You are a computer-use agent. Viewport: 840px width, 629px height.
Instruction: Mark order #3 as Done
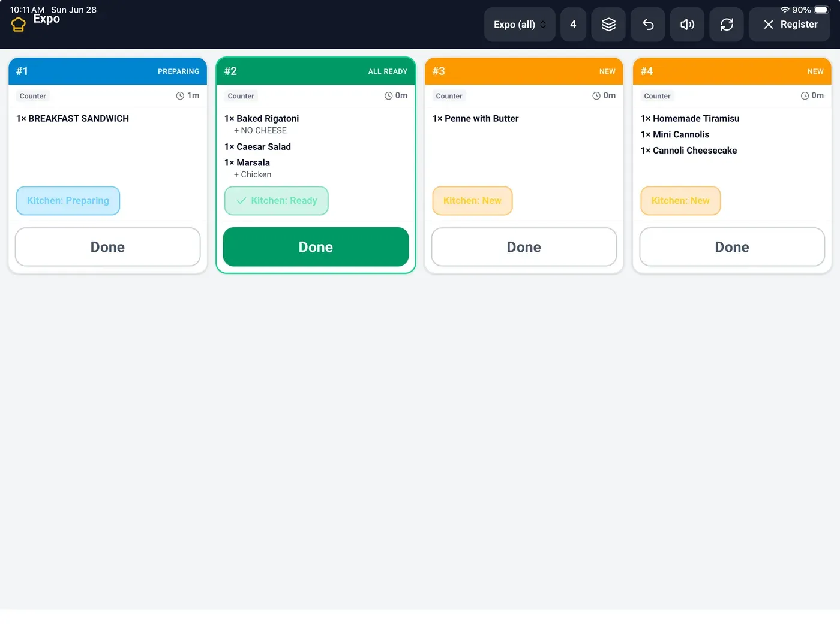(x=524, y=247)
